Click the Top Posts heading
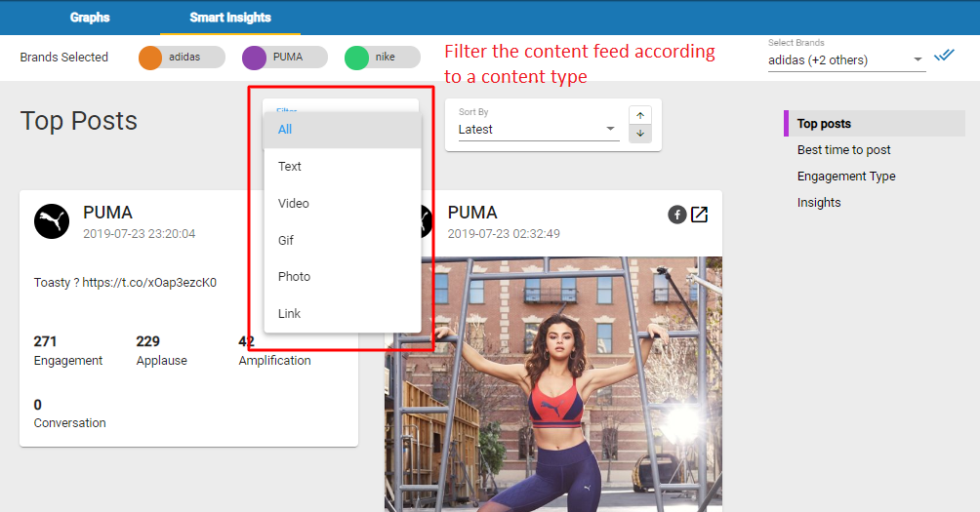This screenshot has height=512, width=980. (x=79, y=121)
